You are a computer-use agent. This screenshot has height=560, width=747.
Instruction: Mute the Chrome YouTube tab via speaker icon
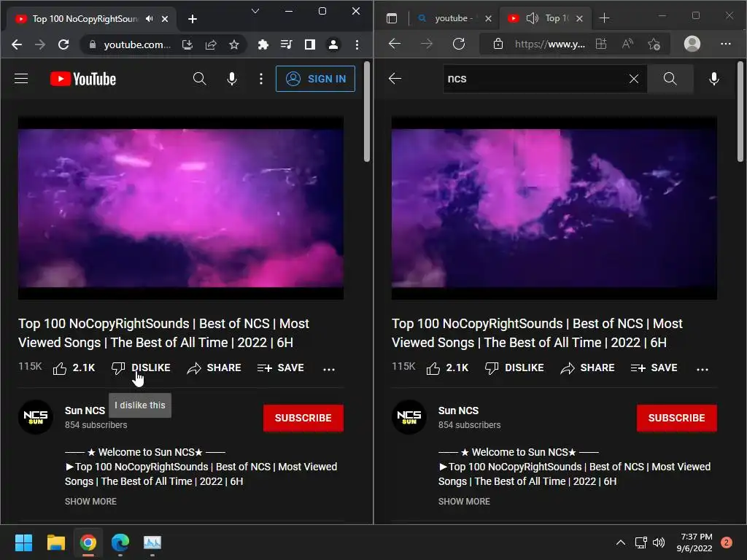click(150, 18)
